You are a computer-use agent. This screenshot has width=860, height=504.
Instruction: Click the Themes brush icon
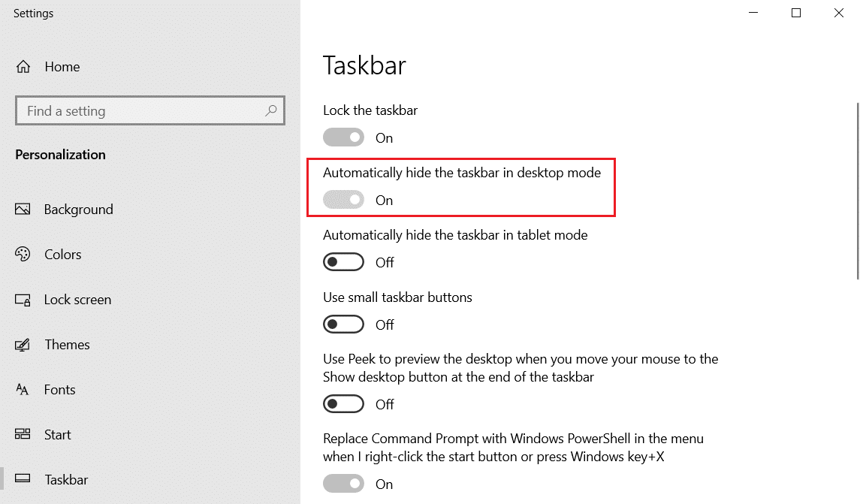(23, 345)
